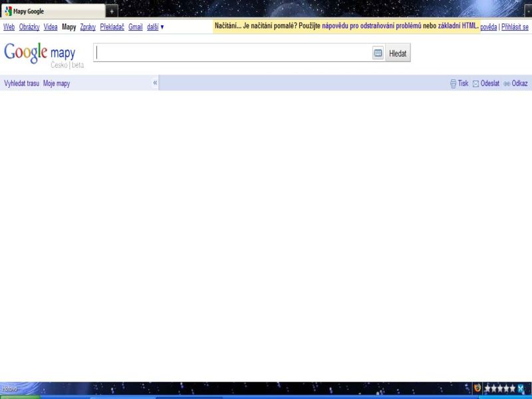Open the Zprávy link
The height and width of the screenshot is (399, 532).
point(88,27)
